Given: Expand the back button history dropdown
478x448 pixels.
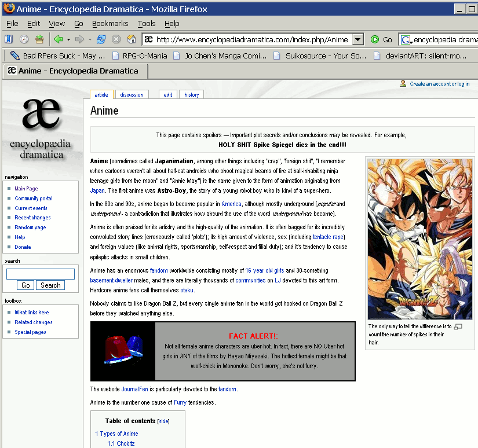Looking at the screenshot, I should coord(68,39).
